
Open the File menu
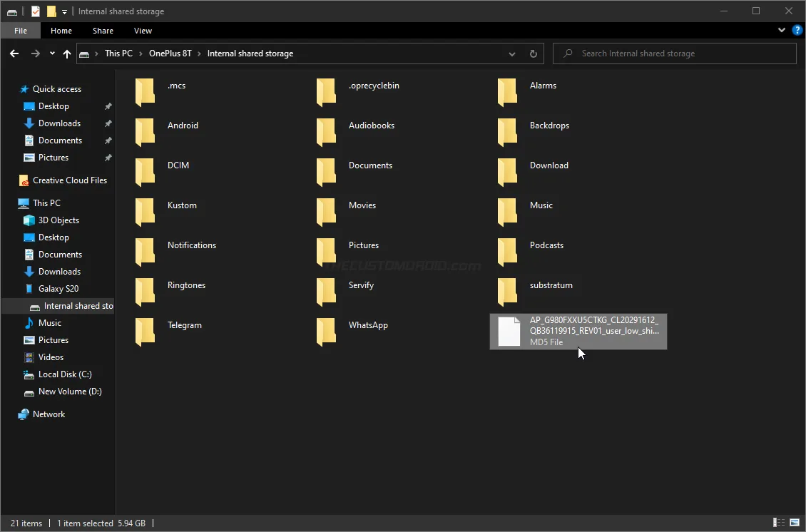[x=20, y=31]
